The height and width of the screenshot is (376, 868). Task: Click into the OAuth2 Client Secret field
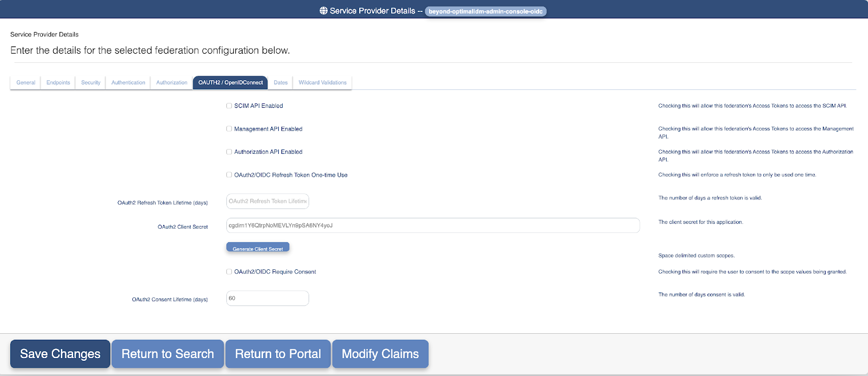[x=433, y=225]
